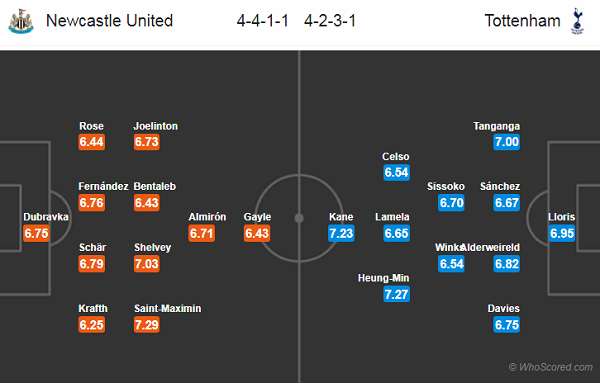Click Dubravka's 6.75 rating badge

[36, 233]
